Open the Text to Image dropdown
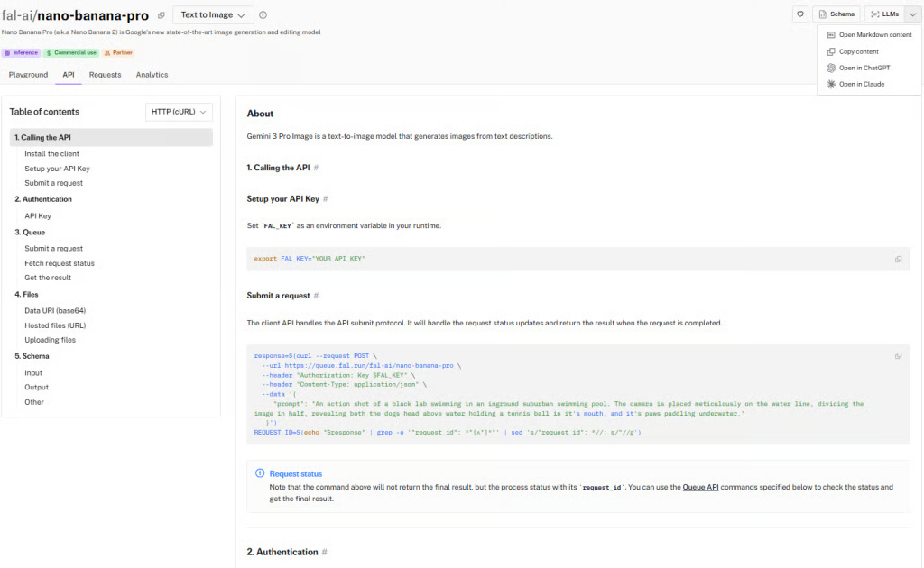Screen dimensions: 924x568 [x=213, y=14]
